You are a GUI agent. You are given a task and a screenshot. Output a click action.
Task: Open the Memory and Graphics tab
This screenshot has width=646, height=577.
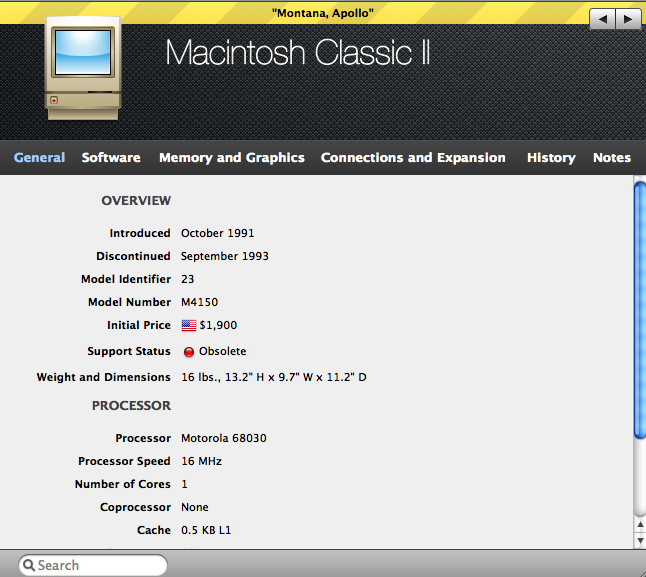(x=232, y=157)
